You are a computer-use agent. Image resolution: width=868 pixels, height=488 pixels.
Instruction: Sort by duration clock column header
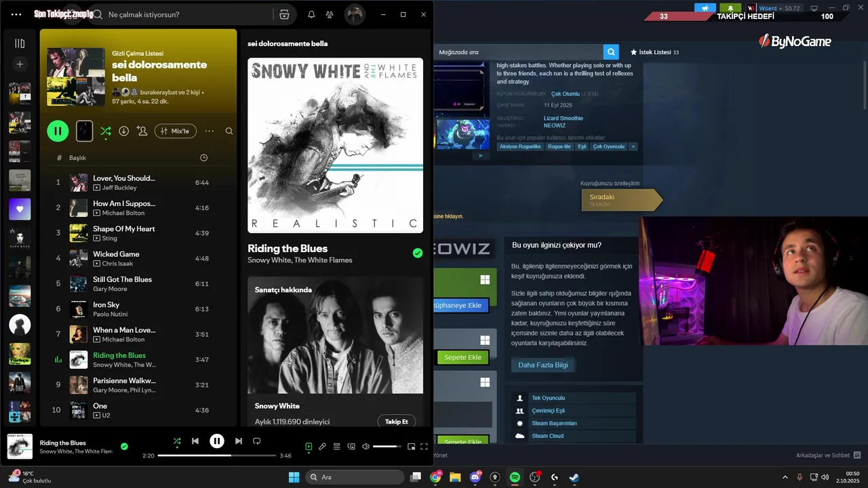(x=204, y=157)
